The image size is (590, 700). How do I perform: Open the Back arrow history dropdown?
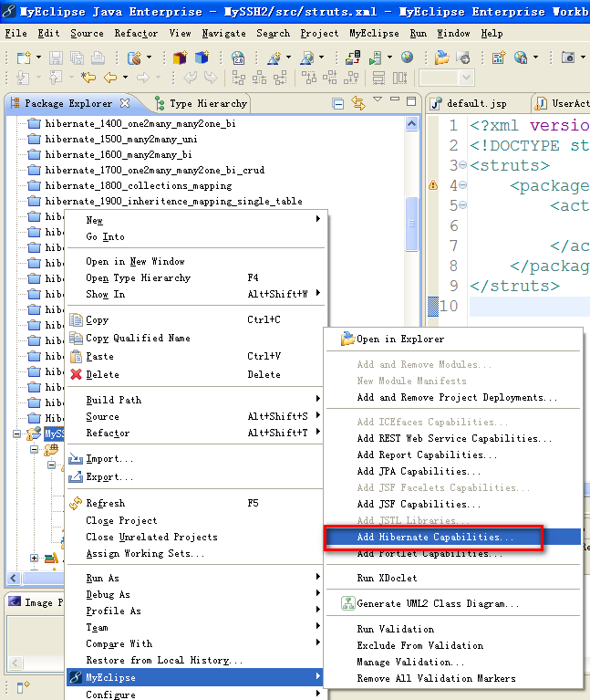click(125, 78)
